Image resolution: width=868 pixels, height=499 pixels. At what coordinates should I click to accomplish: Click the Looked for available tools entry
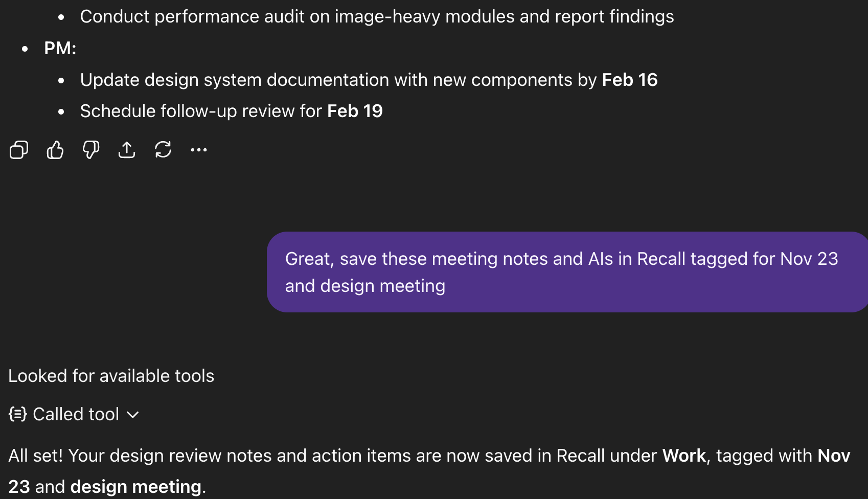[111, 376]
